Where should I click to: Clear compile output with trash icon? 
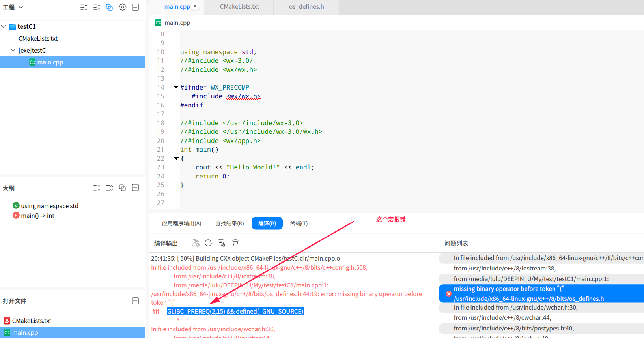235,243
